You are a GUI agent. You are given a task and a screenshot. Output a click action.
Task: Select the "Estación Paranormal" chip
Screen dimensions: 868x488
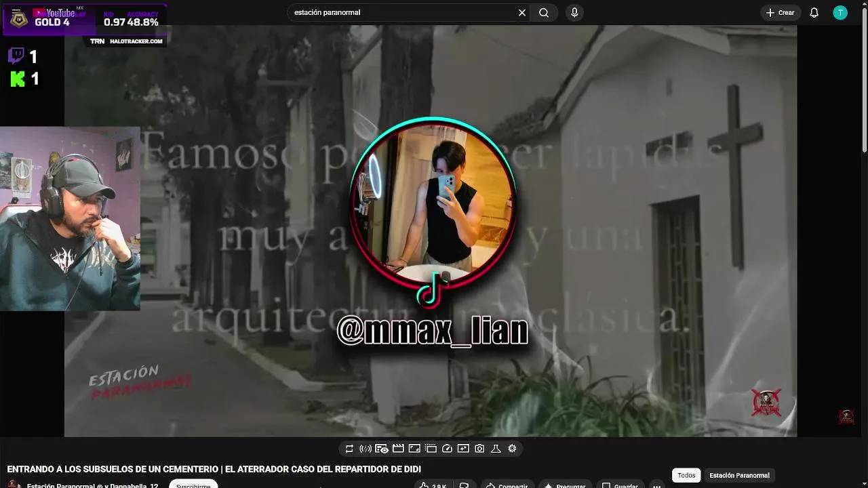(739, 476)
